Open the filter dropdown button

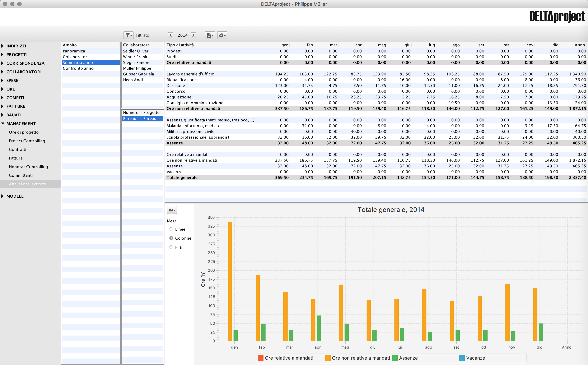[x=128, y=35]
